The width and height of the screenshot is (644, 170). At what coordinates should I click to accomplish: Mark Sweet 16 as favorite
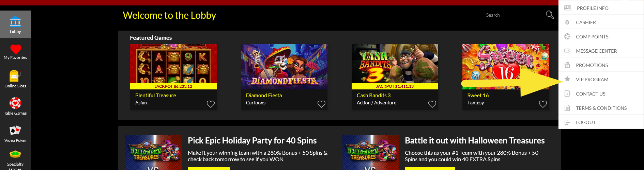(543, 104)
